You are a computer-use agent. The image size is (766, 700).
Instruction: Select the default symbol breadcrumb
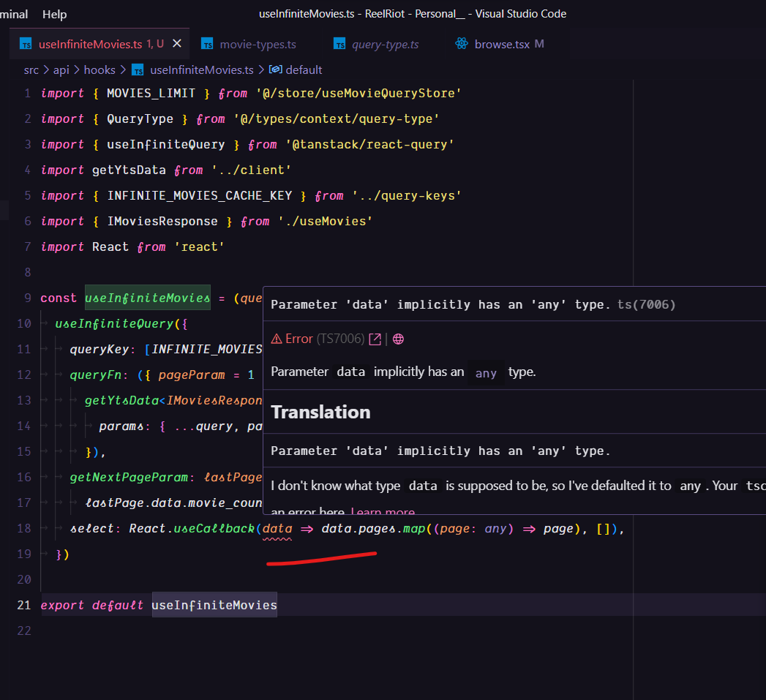click(304, 69)
